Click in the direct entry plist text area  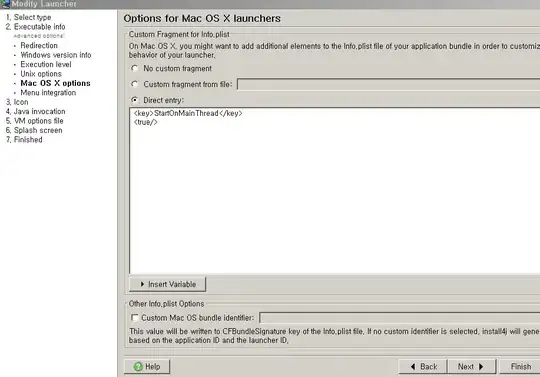(335, 191)
